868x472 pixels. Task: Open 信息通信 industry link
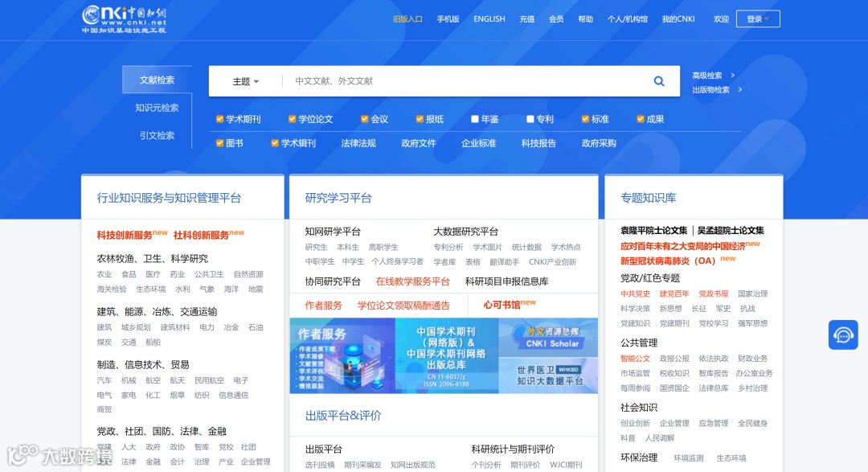pos(234,395)
